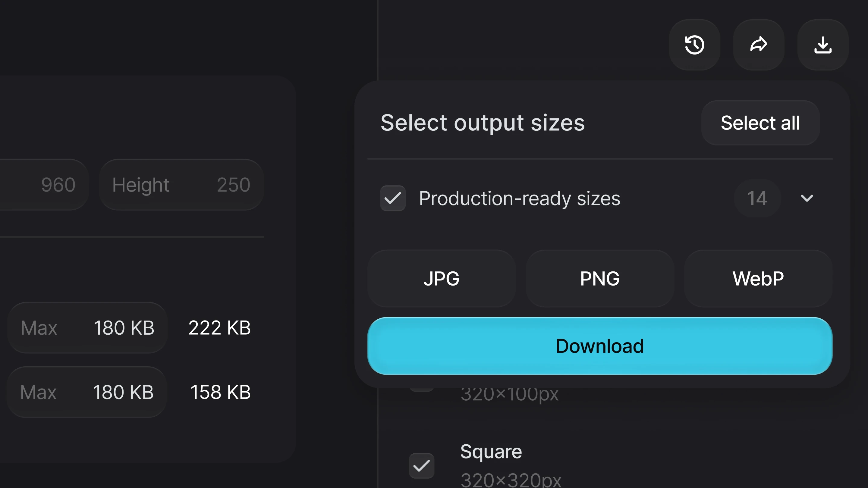The width and height of the screenshot is (868, 488).
Task: Click the 222 KB file size value
Action: coord(220,328)
